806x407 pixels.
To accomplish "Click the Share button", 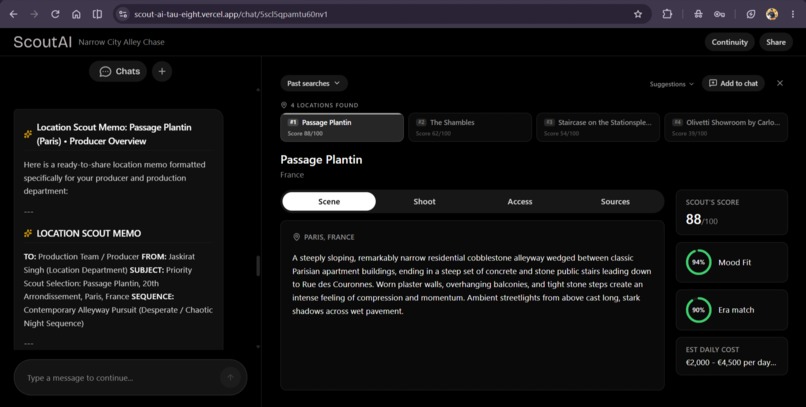I will (776, 42).
